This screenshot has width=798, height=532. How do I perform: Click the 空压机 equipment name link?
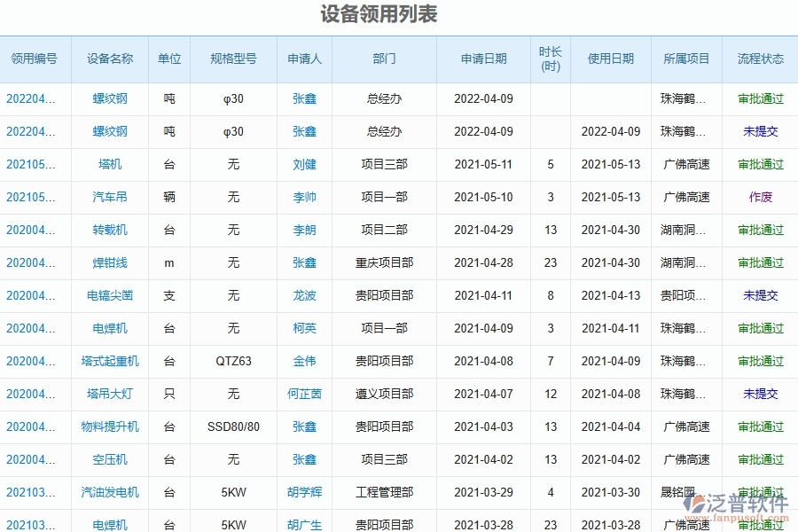110,460
